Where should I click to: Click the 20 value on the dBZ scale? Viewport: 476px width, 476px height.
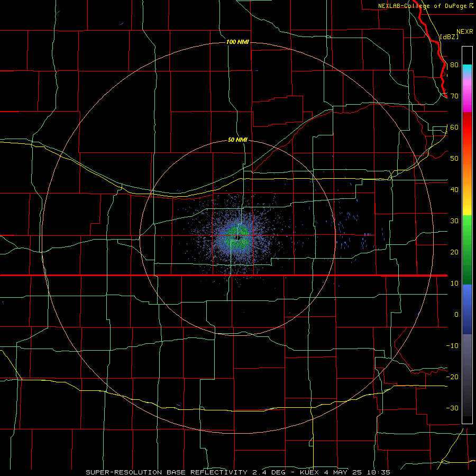(454, 252)
